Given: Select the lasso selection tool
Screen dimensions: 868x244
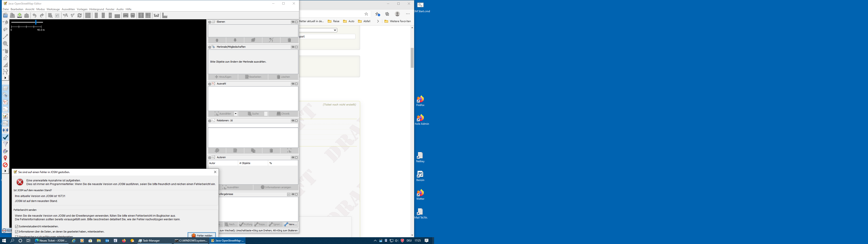Looking at the screenshot, I should pos(5,29).
